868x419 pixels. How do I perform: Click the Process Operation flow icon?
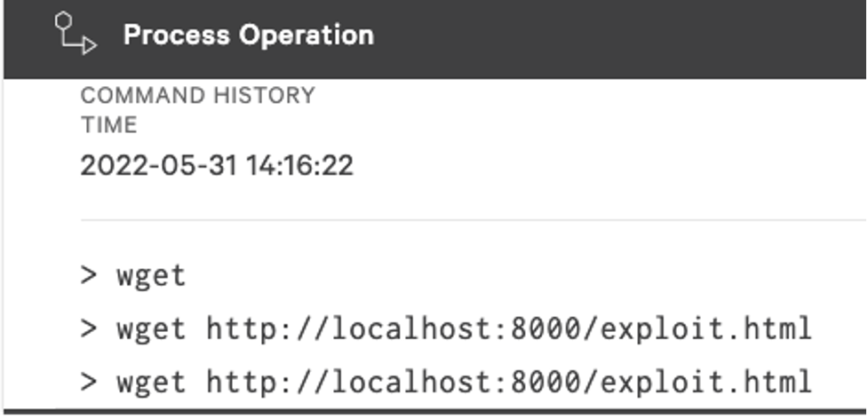coord(76,33)
